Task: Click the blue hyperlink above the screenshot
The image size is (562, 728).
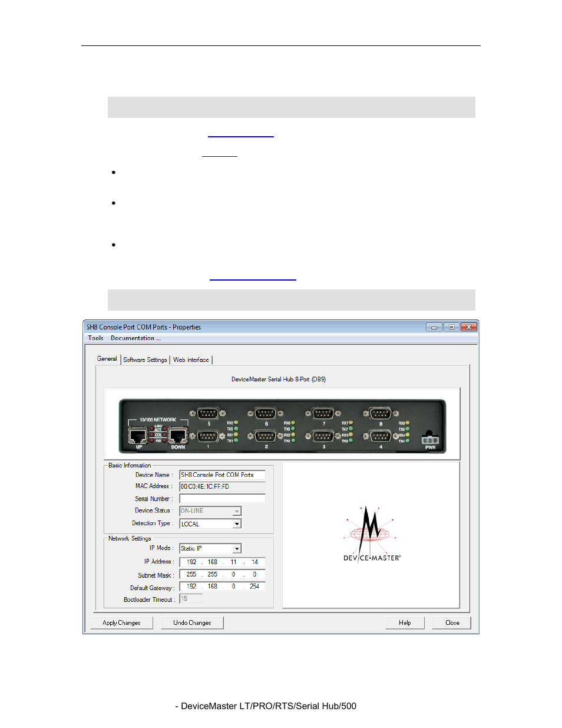Action: click(x=253, y=276)
